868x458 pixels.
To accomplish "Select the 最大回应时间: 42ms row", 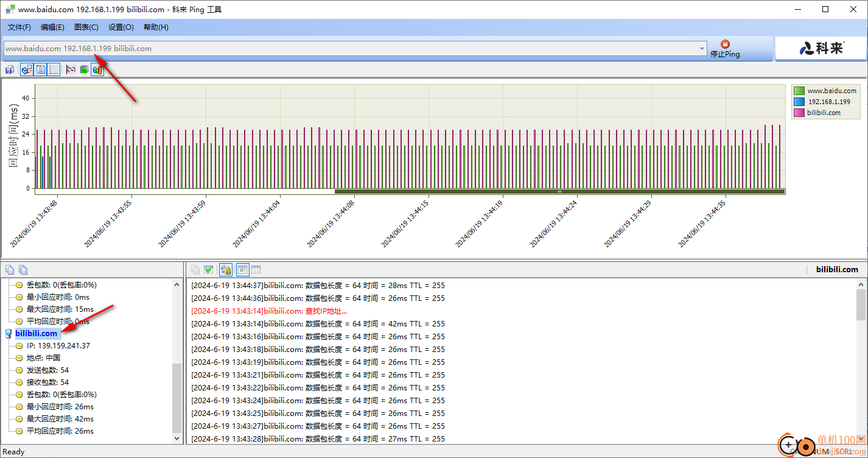I will pyautogui.click(x=60, y=418).
